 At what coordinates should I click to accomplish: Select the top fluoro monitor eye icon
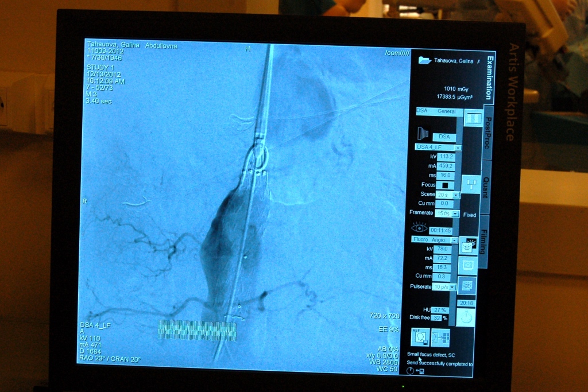click(x=468, y=246)
